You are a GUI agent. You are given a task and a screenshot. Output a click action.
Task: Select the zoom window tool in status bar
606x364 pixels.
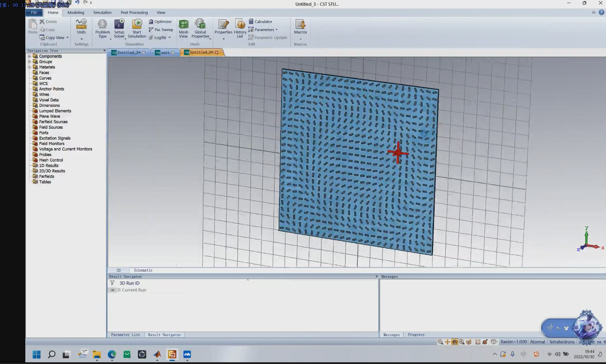click(440, 342)
